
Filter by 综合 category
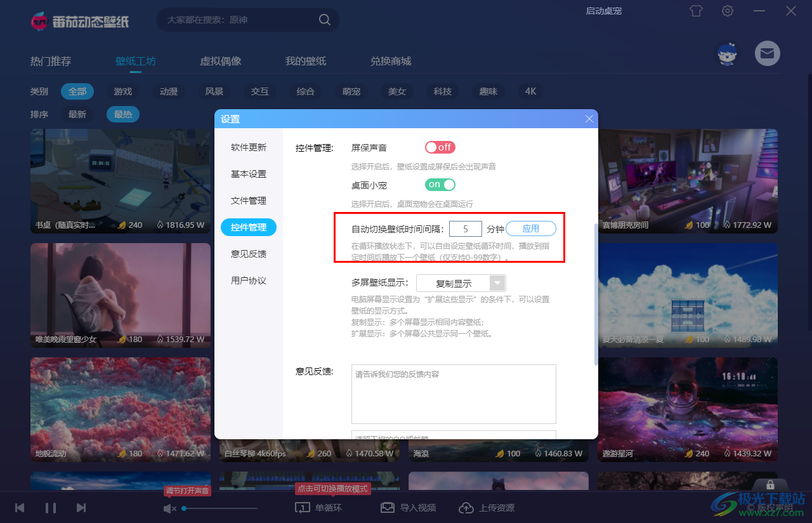point(306,91)
